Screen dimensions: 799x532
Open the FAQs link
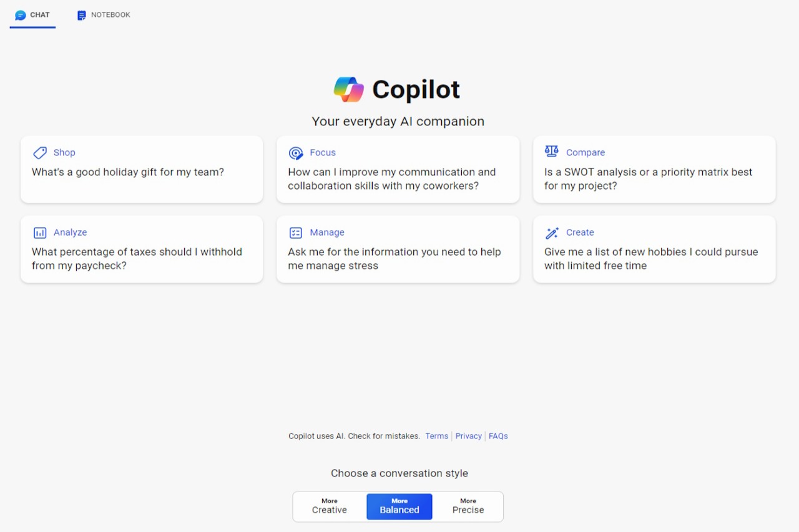coord(498,436)
